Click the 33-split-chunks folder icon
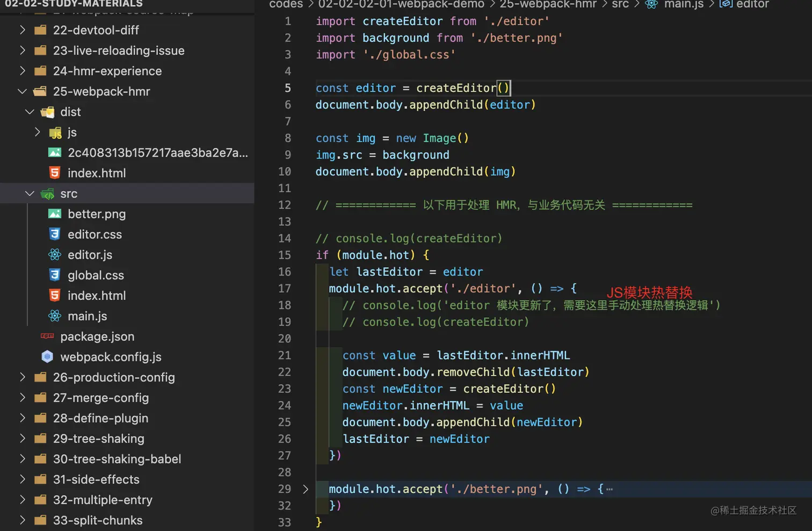 [40, 520]
